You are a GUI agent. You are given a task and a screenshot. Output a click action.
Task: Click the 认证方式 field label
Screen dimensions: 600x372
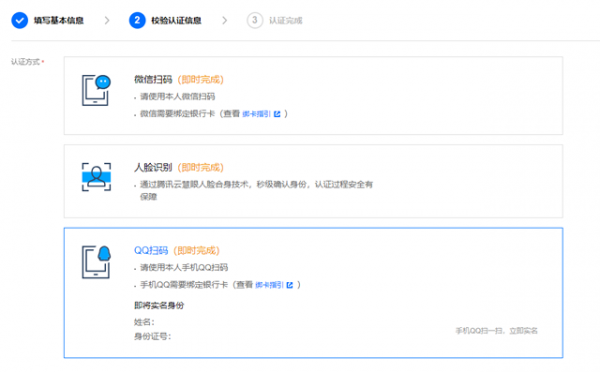point(26,62)
